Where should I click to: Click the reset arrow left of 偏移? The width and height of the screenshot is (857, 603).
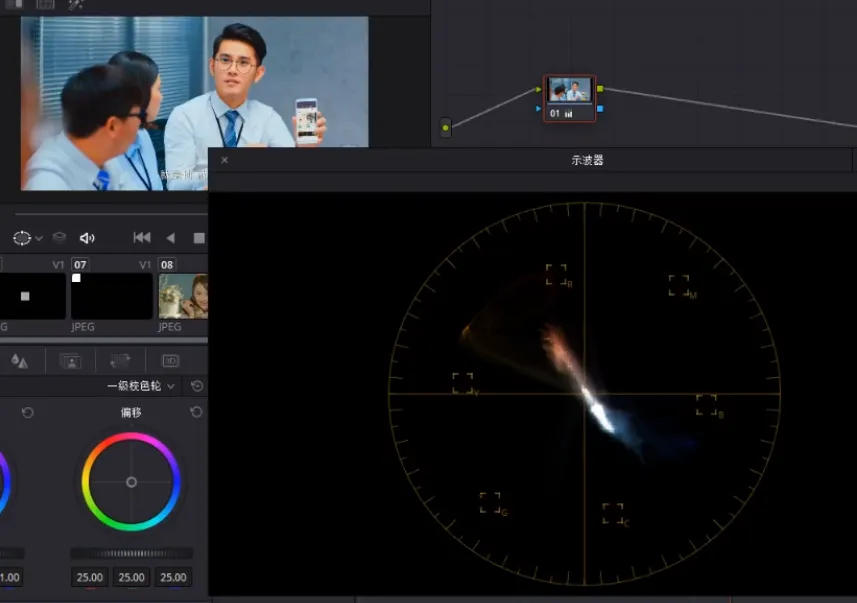pyautogui.click(x=27, y=413)
